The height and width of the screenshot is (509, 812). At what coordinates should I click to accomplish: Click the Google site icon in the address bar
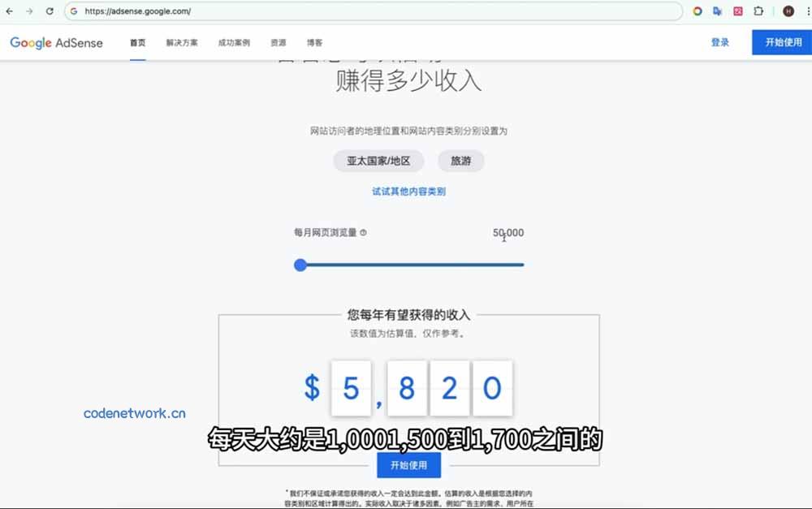point(74,11)
